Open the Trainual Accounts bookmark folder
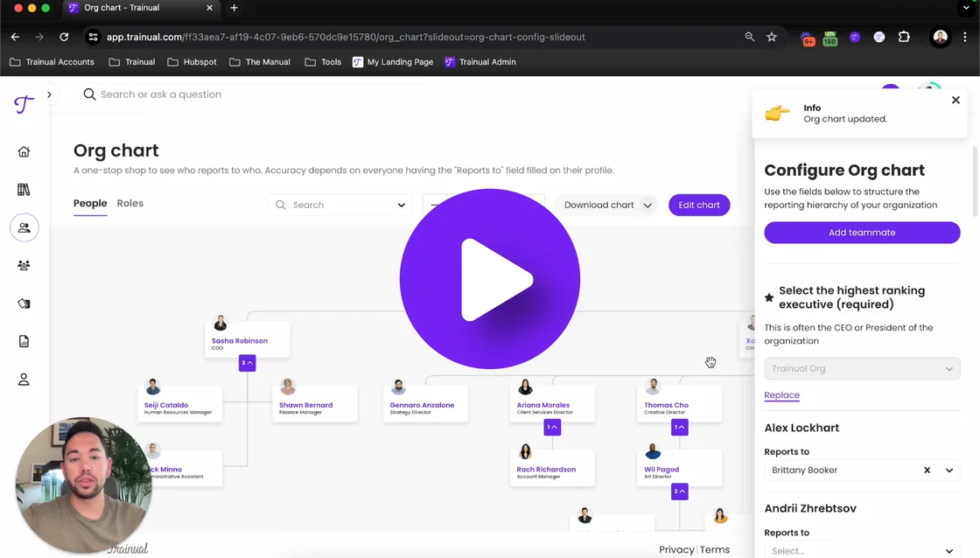980x558 pixels. 52,62
